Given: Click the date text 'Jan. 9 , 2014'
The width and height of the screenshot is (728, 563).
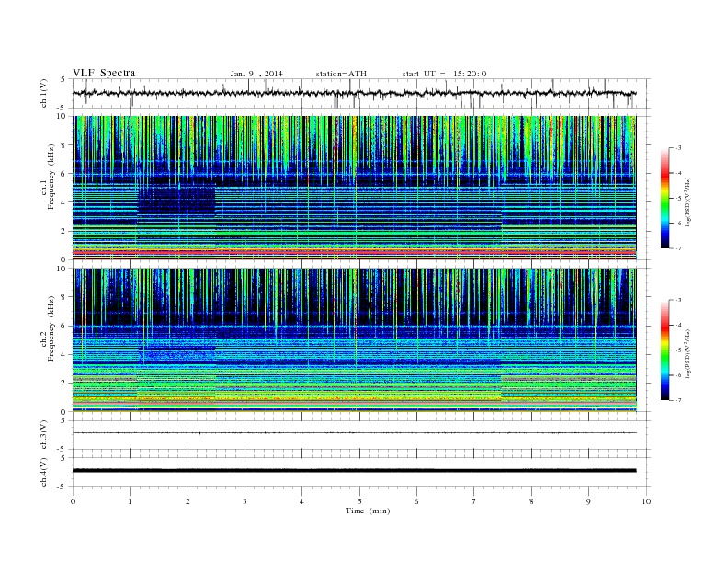Looking at the screenshot, I should [x=256, y=74].
